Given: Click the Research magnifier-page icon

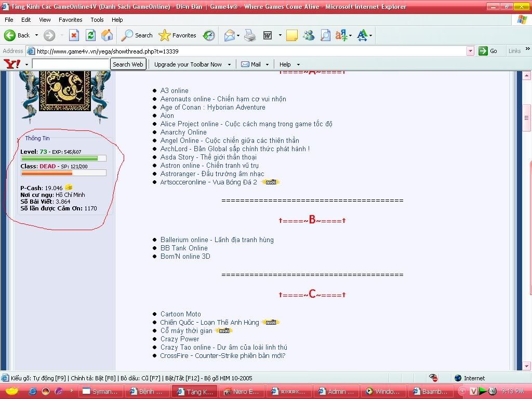Looking at the screenshot, I should coord(325,35).
